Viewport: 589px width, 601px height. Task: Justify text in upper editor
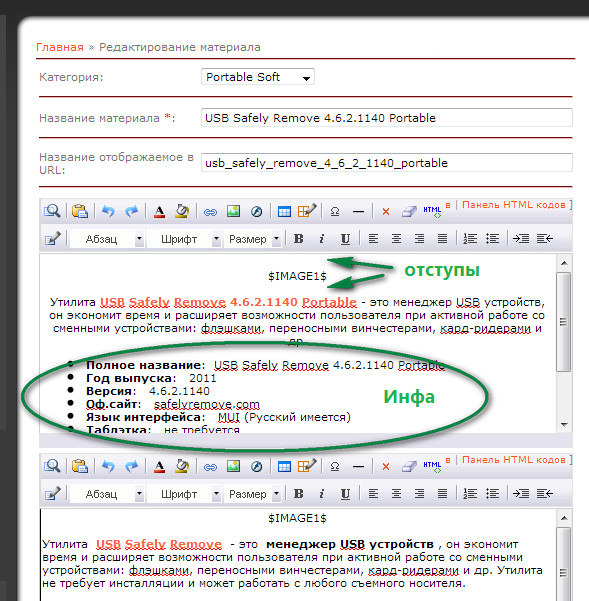click(442, 239)
